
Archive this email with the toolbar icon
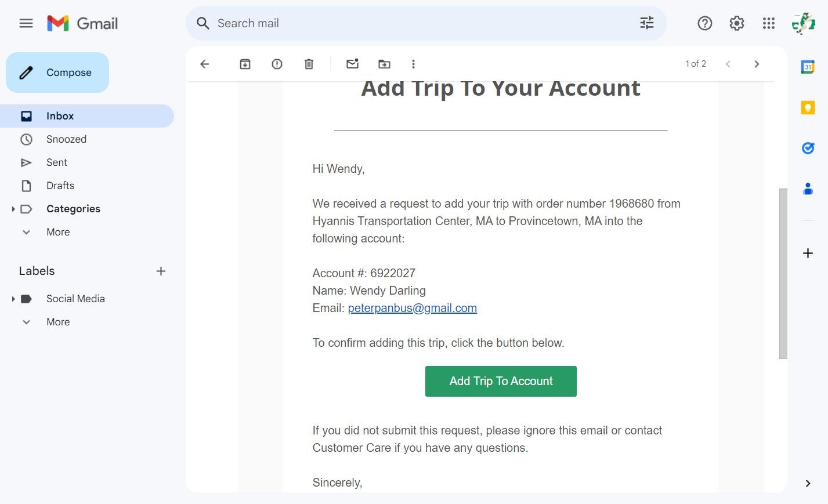point(245,64)
